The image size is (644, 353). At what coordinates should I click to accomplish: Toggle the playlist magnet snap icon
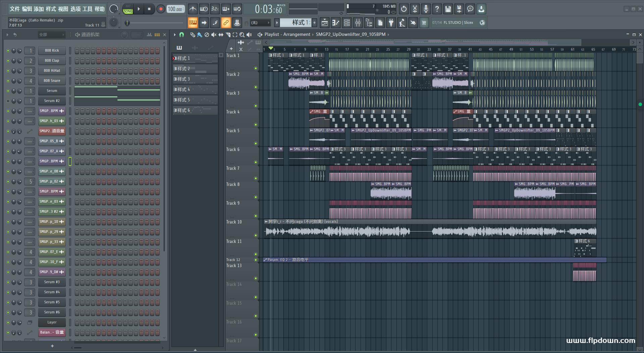[x=181, y=35]
